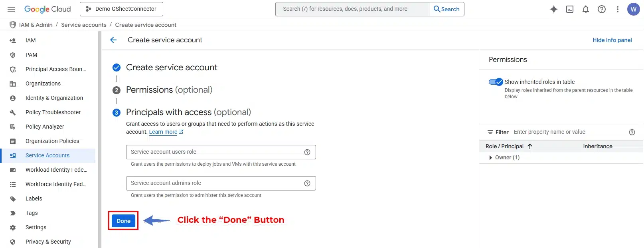Click the back arrow beside Create service account

[x=113, y=40]
